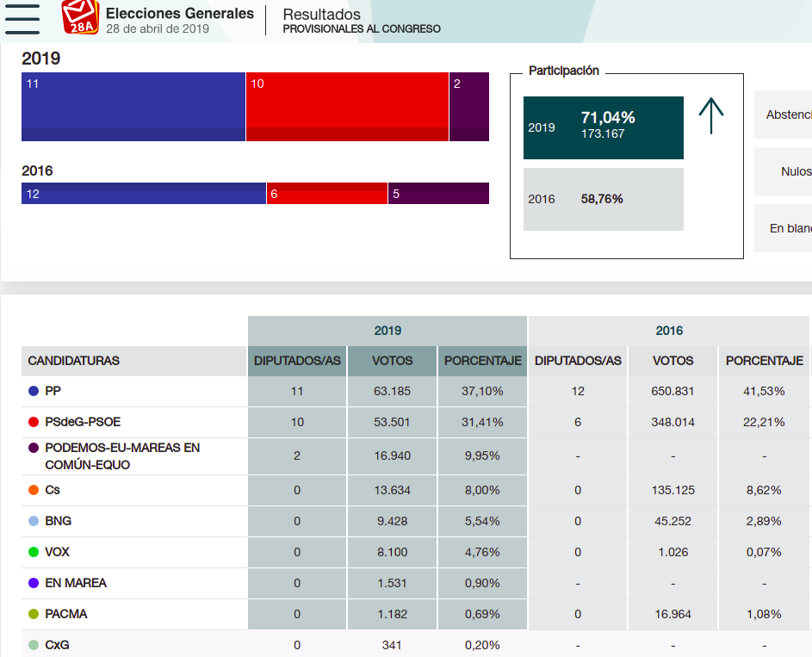The image size is (812, 657).
Task: Select the 2019 column header in the table
Action: pyautogui.click(x=387, y=330)
